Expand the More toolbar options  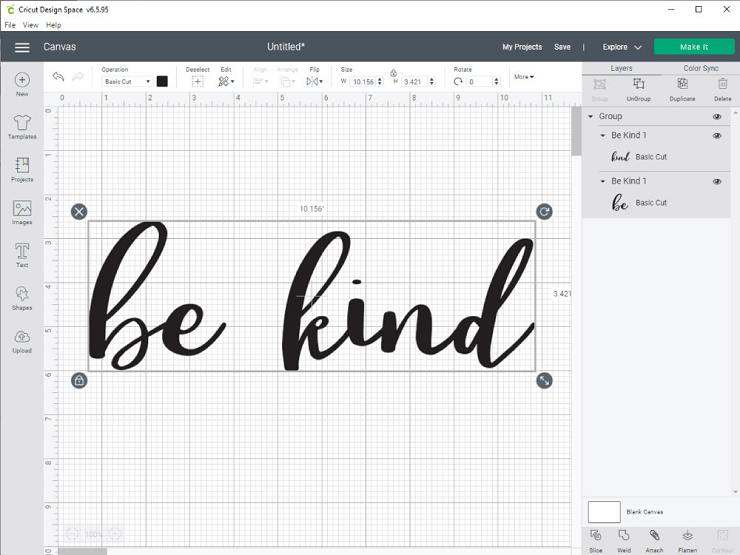coord(524,76)
